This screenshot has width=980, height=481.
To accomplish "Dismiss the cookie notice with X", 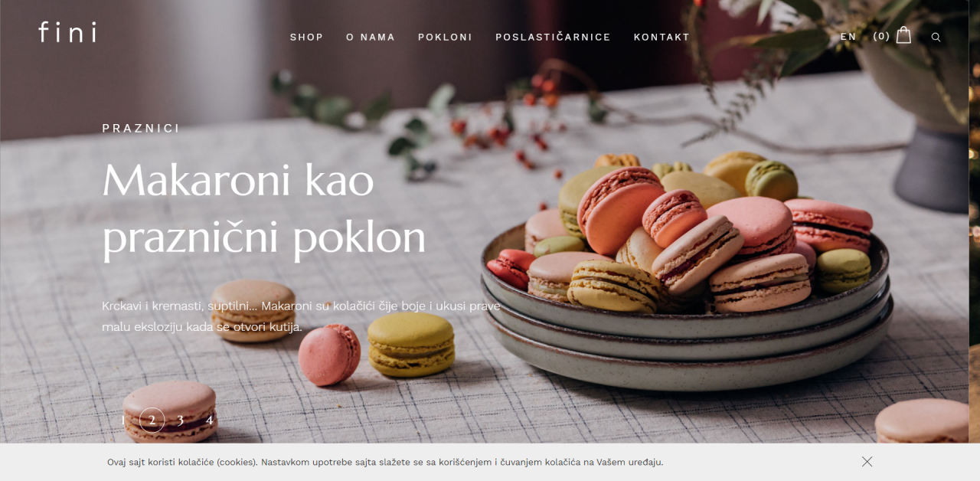I will [x=867, y=462].
